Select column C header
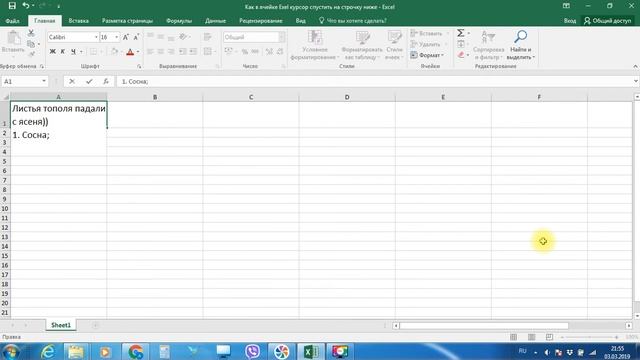The width and height of the screenshot is (640, 360). pos(251,97)
